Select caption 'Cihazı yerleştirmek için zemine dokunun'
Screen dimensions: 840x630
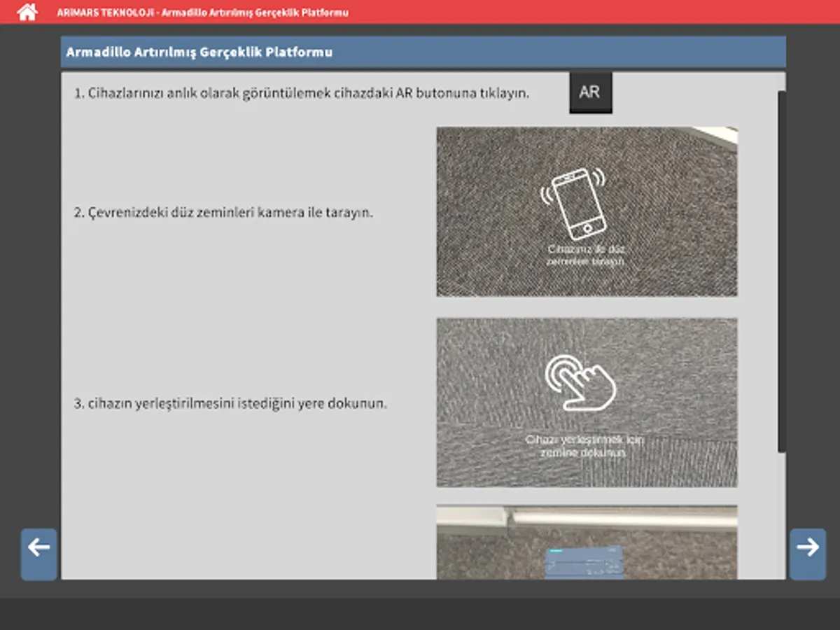(x=584, y=447)
